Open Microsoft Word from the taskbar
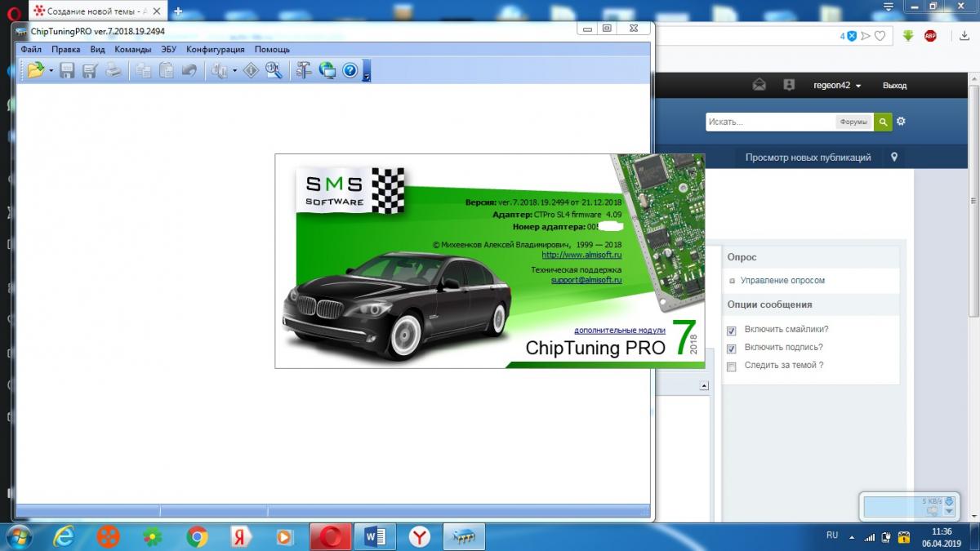 pos(374,536)
